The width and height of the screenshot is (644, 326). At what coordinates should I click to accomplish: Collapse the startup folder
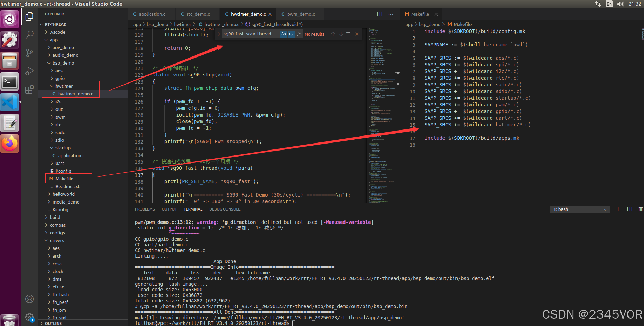tap(83, 148)
